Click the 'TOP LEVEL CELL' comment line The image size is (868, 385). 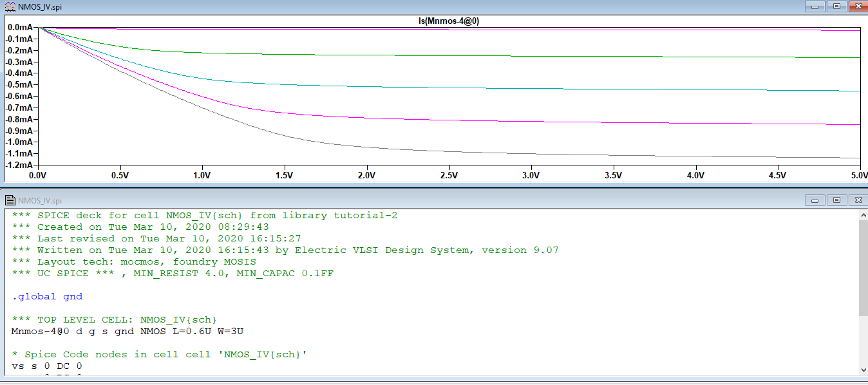(x=115, y=319)
